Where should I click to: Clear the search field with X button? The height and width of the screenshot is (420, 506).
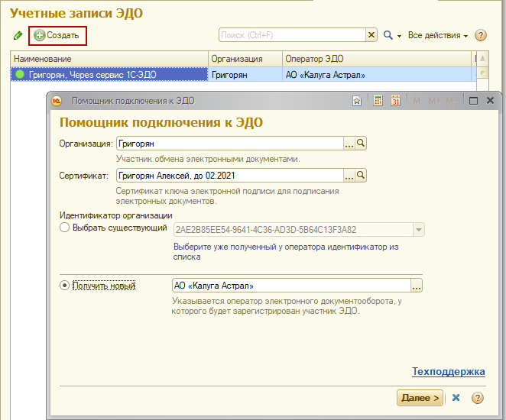(371, 35)
